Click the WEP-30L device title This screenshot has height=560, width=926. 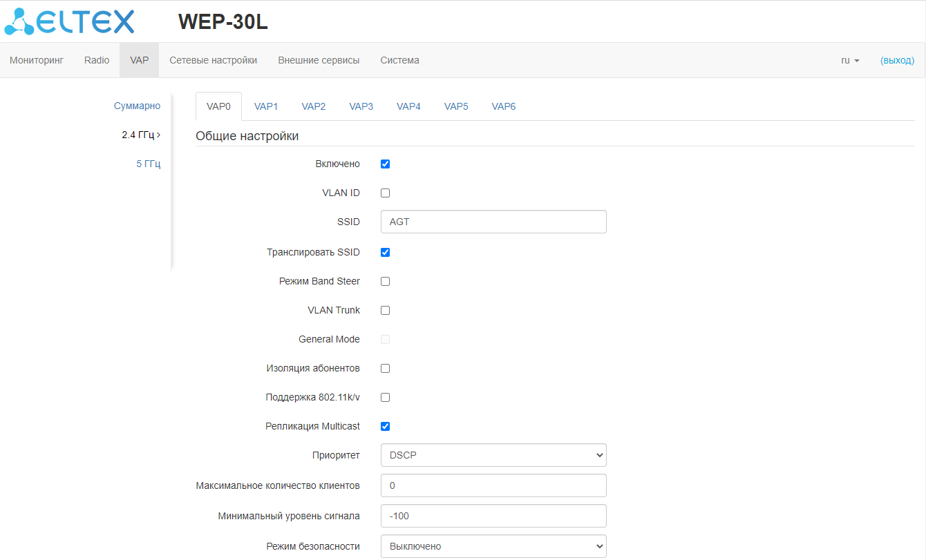[223, 22]
